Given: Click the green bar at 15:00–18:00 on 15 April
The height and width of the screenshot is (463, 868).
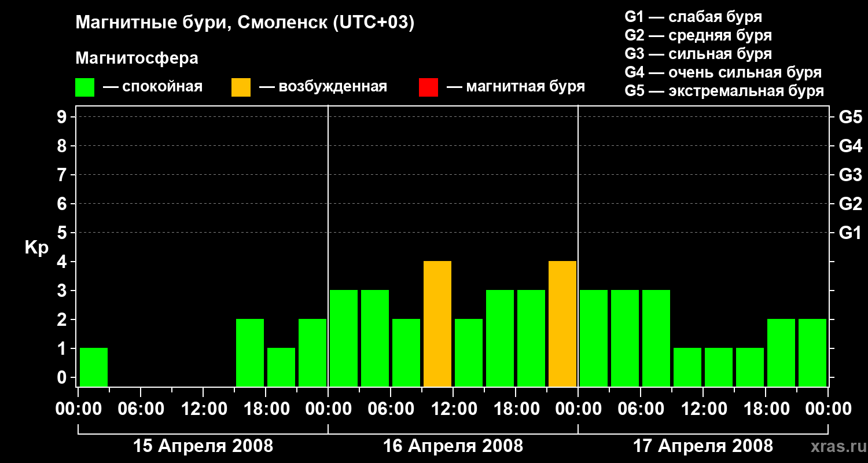Looking at the screenshot, I should [250, 353].
